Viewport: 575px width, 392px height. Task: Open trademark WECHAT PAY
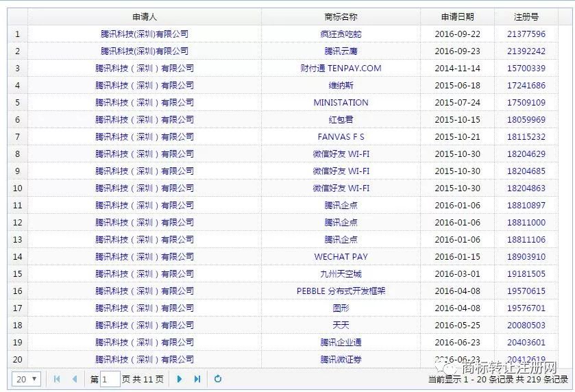click(341, 257)
